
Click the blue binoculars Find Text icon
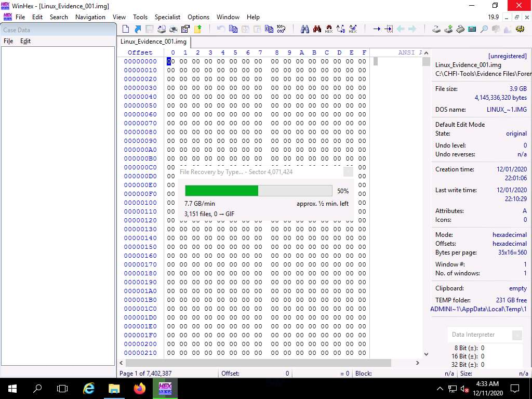[x=304, y=29]
